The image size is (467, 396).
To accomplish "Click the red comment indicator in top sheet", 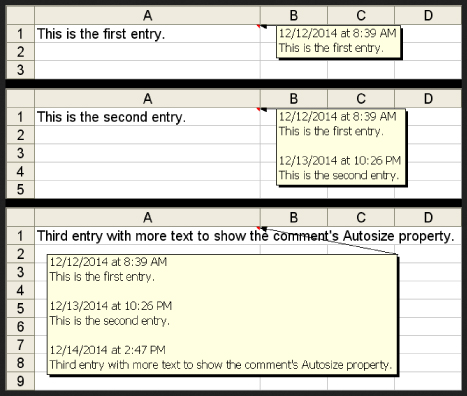I will tap(258, 26).
